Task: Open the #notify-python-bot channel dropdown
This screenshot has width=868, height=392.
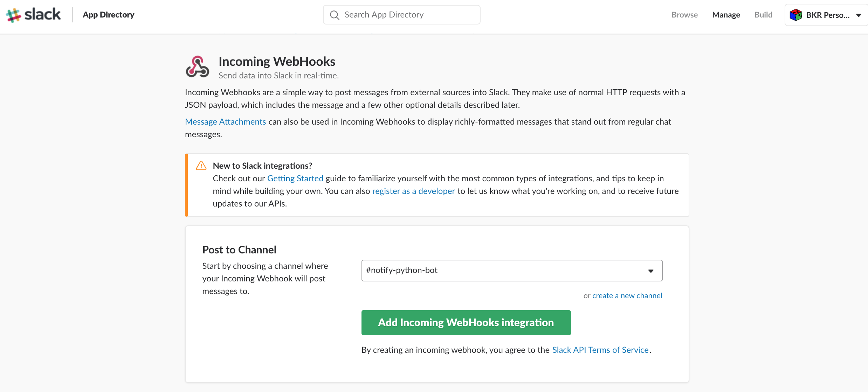Action: (x=512, y=270)
